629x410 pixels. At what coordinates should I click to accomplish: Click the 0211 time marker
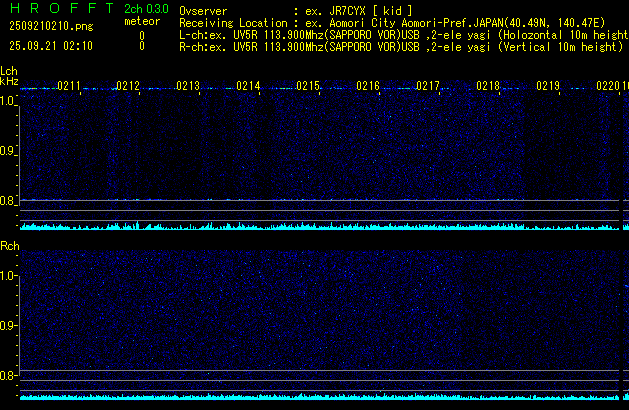tap(69, 87)
